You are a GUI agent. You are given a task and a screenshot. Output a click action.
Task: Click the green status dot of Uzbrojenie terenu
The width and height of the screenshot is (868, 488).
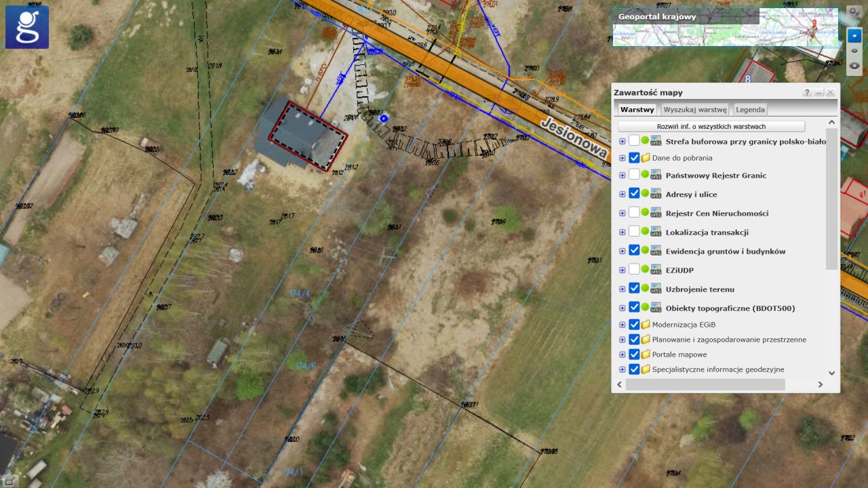click(645, 288)
